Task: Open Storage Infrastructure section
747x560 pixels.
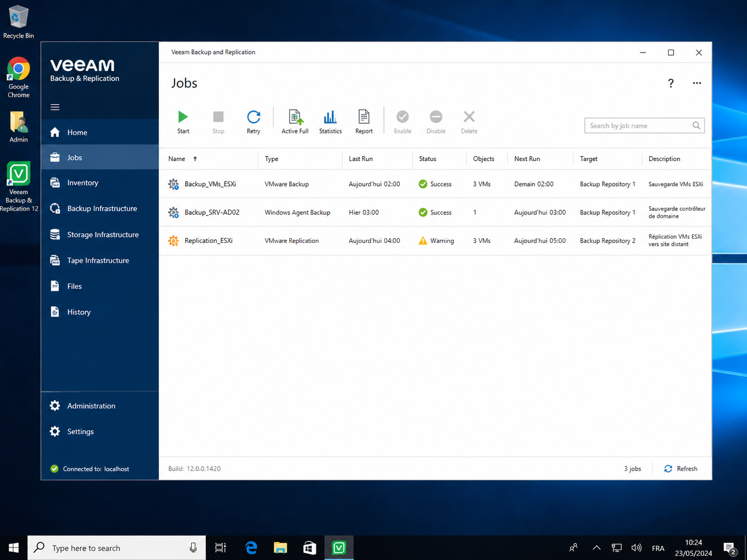Action: [100, 235]
